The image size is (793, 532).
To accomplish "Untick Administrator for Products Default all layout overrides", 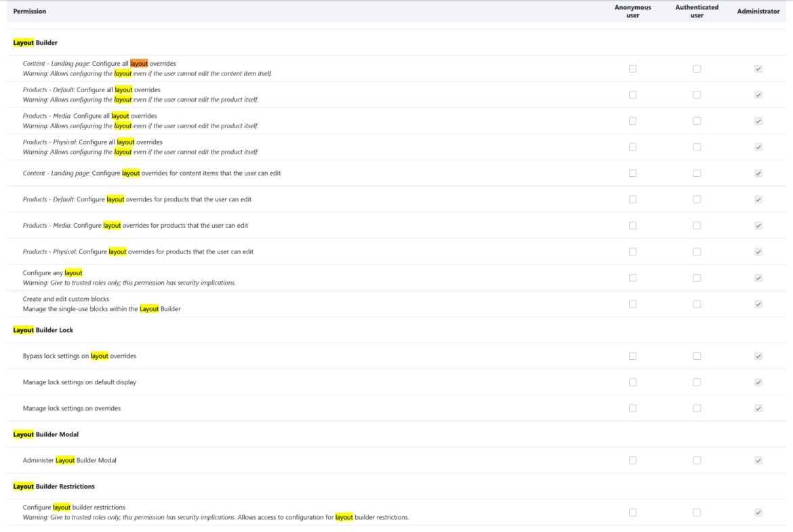I will tap(758, 95).
